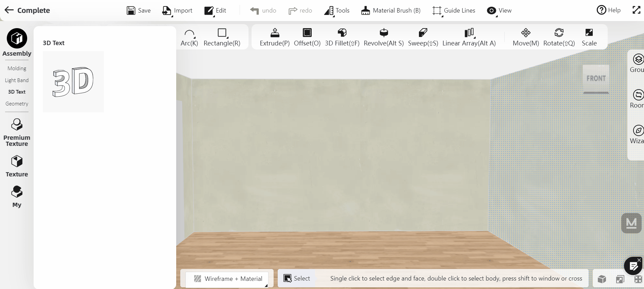Click the Select tool button

pyautogui.click(x=297, y=278)
